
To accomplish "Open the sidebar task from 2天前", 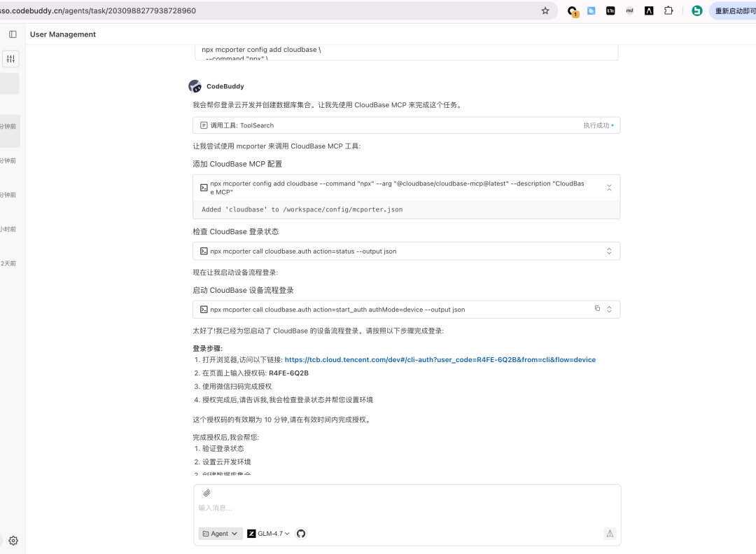I will (8, 263).
